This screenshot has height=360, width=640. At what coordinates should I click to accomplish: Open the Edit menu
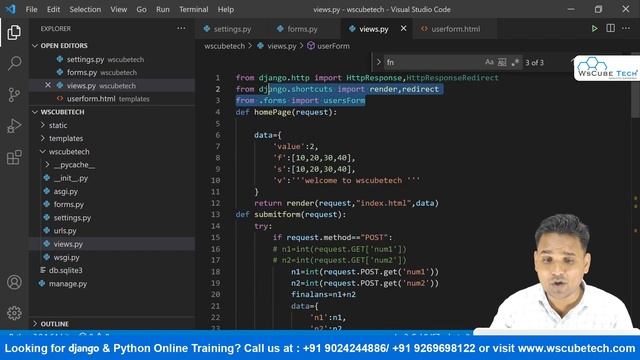pyautogui.click(x=53, y=9)
